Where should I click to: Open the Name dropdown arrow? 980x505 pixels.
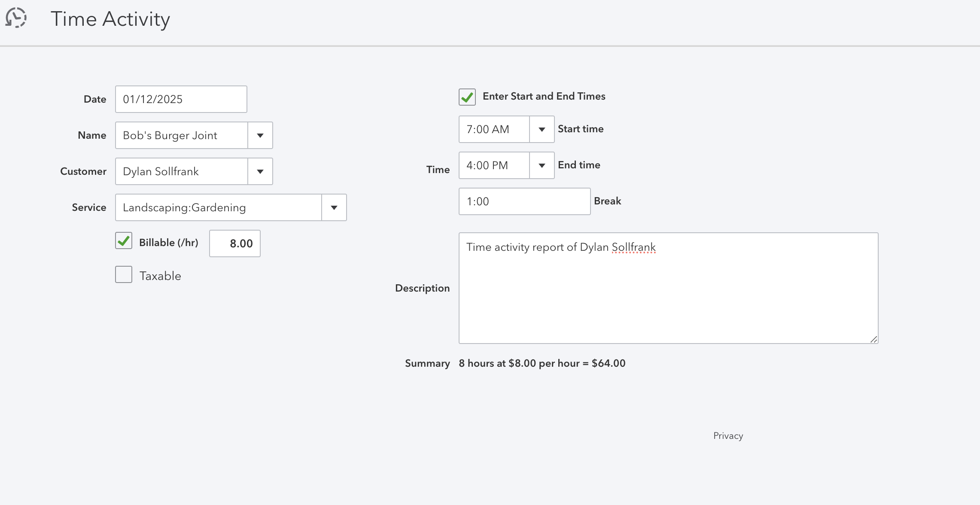click(x=260, y=136)
